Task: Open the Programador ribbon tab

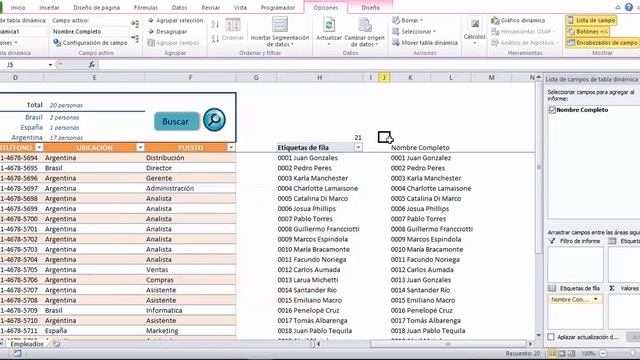Action: click(x=278, y=7)
